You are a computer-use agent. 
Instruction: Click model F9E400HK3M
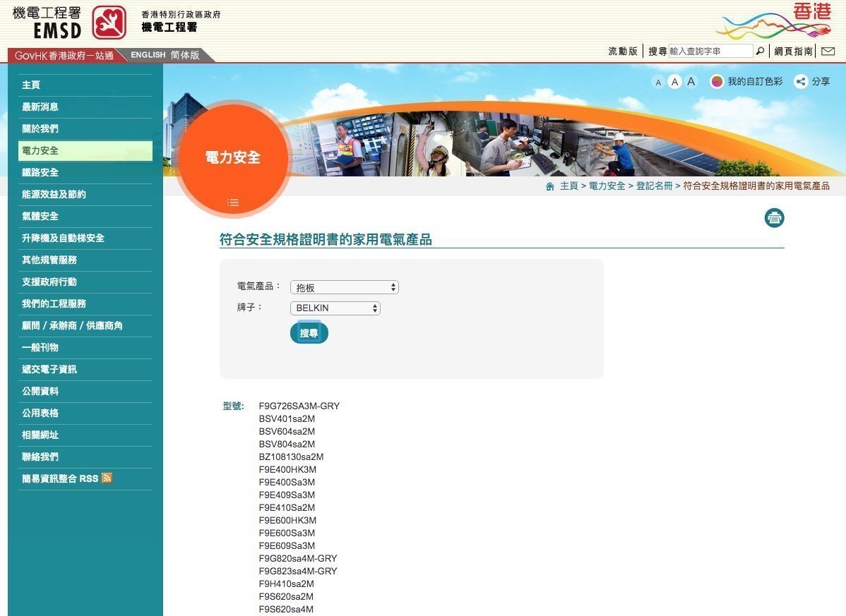click(x=287, y=469)
